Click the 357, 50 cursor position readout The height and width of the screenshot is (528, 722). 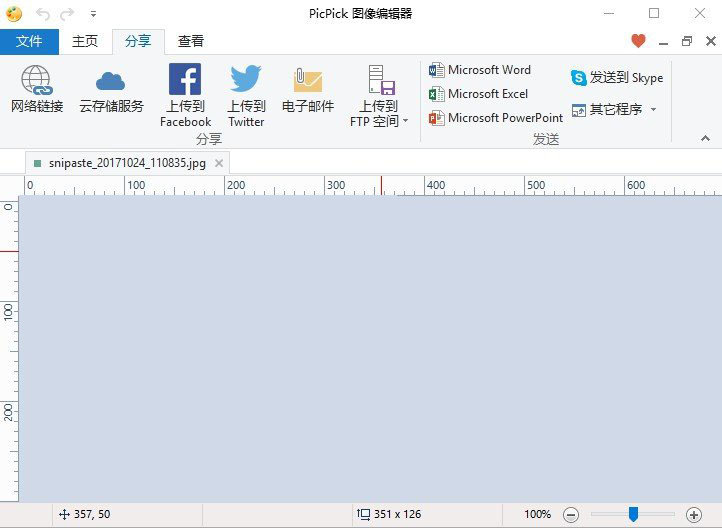tap(85, 514)
